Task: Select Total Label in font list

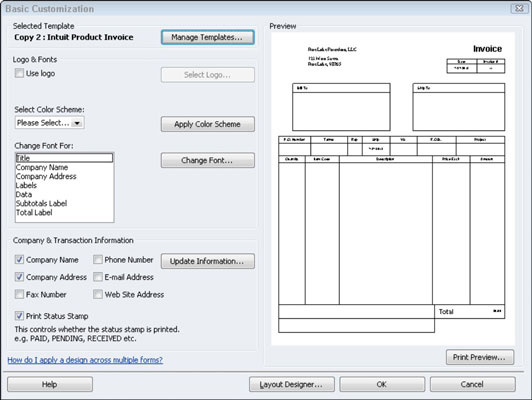Action: [x=34, y=213]
